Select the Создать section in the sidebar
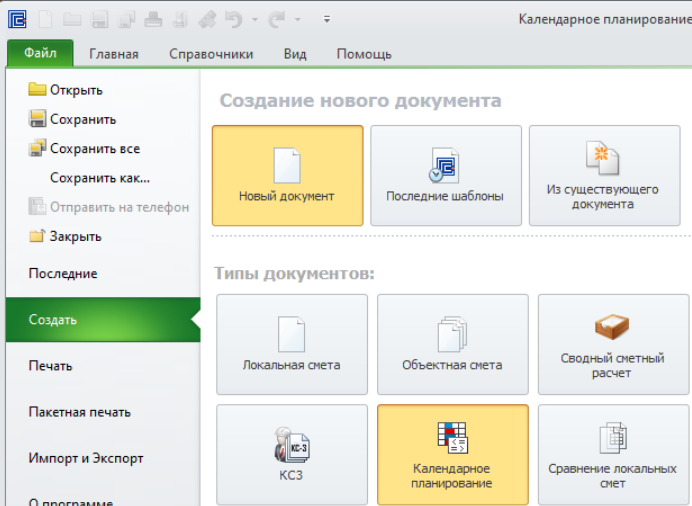Screen dimensions: 692x506 click(x=103, y=319)
